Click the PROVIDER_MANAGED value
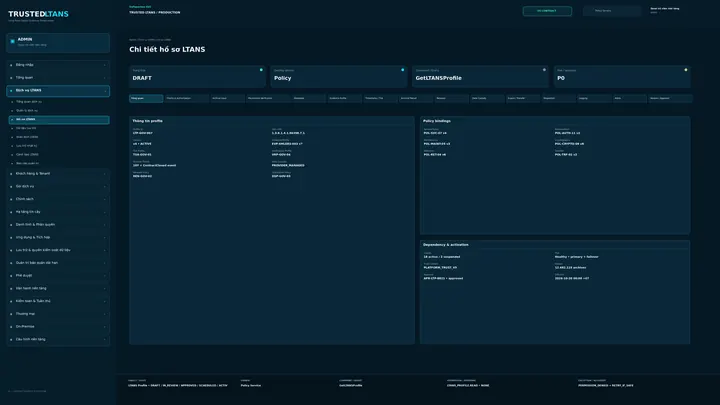This screenshot has height=405, width=720. tap(288, 165)
